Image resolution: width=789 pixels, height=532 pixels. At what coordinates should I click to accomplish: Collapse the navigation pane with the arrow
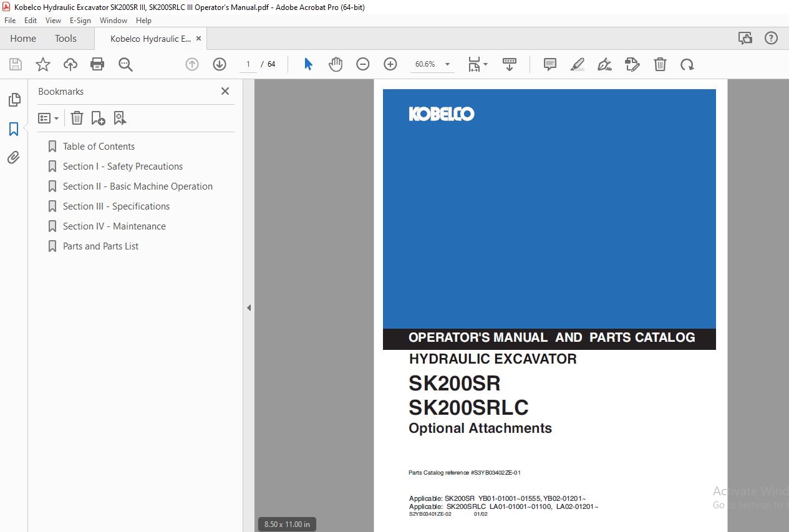(x=249, y=307)
